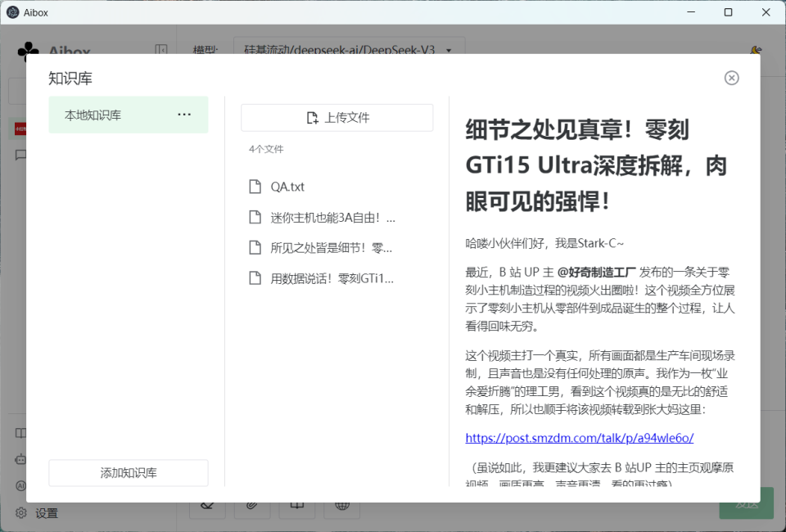Click the file icon beside 迷你主机也能3A自由
Image resolution: width=786 pixels, height=532 pixels.
click(x=255, y=218)
